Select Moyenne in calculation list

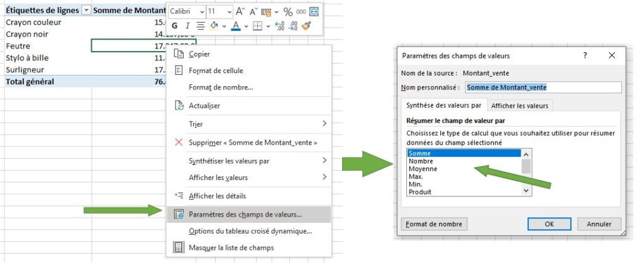[x=464, y=169]
